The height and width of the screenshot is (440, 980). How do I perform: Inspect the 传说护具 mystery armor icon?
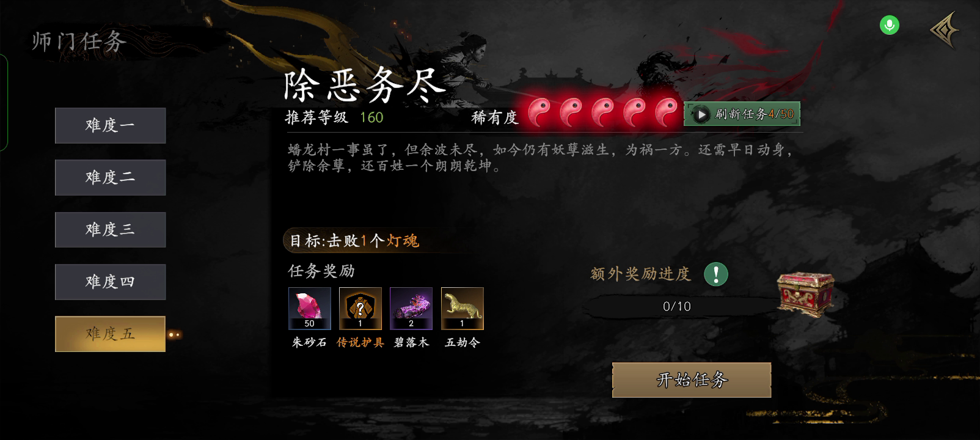[360, 309]
